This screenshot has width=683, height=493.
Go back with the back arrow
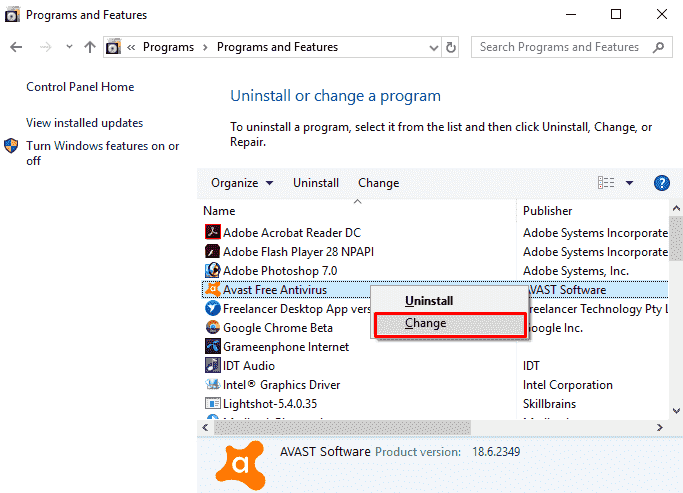pyautogui.click(x=16, y=47)
